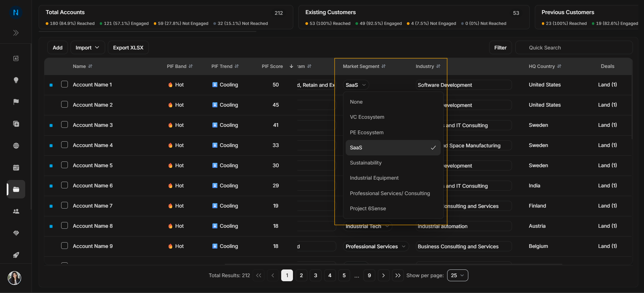Choose Project 6Sense option

pos(393,209)
